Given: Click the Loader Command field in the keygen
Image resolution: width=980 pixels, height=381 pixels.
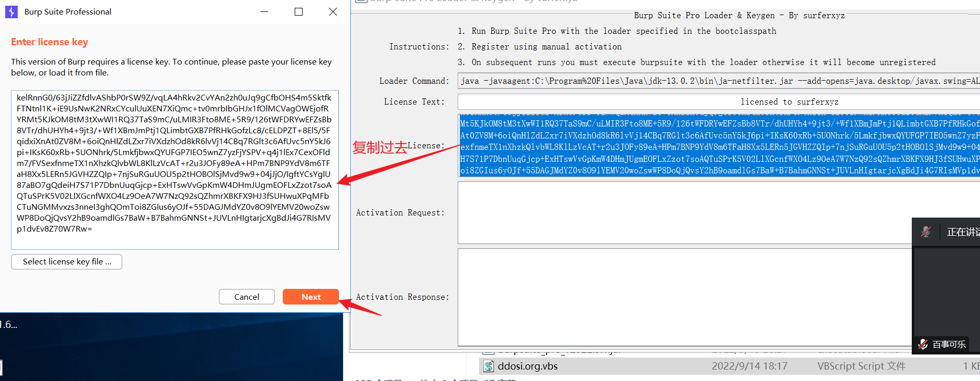Looking at the screenshot, I should 719,81.
